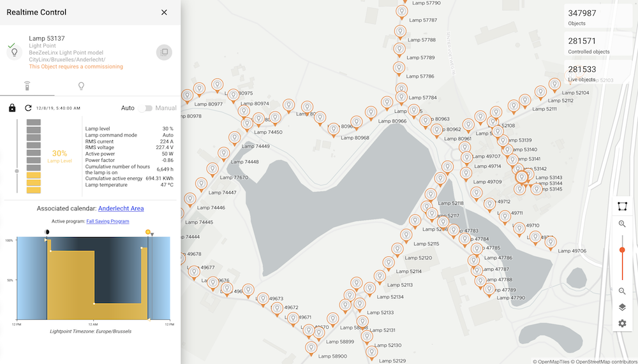
Task: Toggle the Auto/Manual switch
Action: pos(145,108)
